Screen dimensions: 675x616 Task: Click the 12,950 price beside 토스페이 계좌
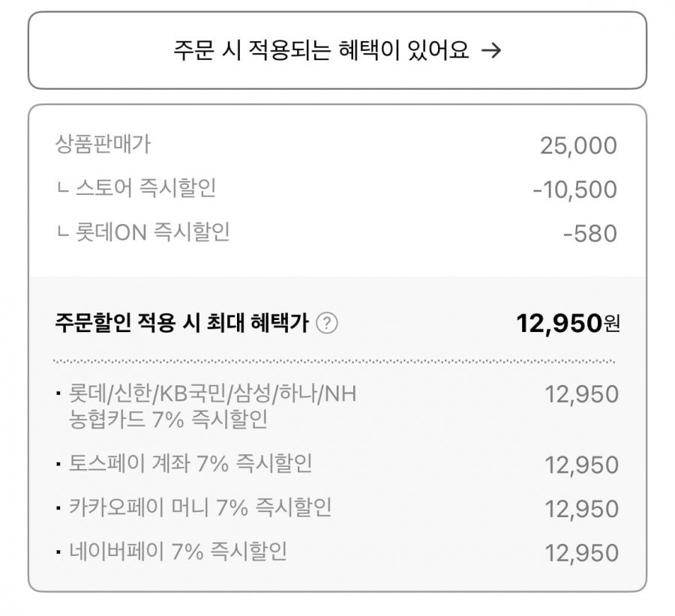pyautogui.click(x=581, y=465)
